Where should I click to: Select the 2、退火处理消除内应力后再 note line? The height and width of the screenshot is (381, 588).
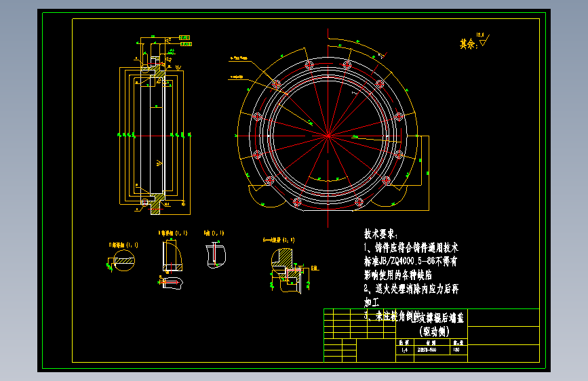(x=411, y=289)
